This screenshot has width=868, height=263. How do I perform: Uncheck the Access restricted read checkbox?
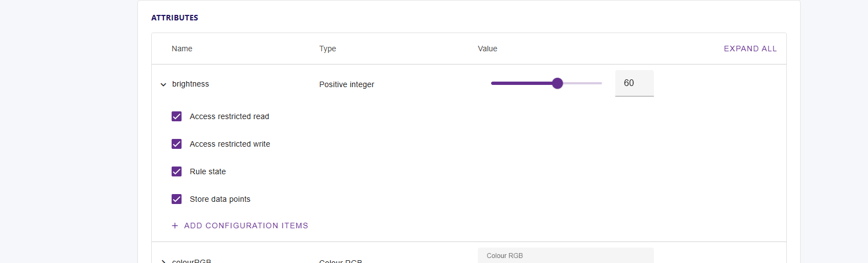(177, 116)
